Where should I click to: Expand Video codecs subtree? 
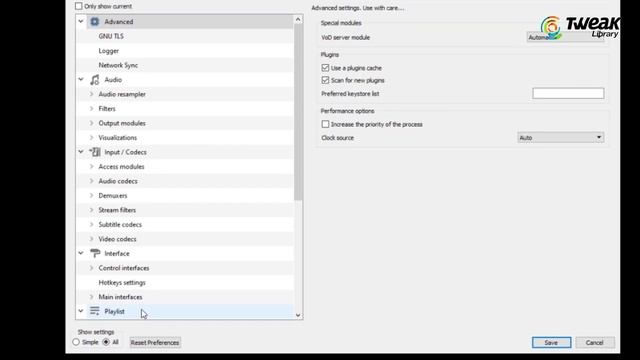coord(91,239)
